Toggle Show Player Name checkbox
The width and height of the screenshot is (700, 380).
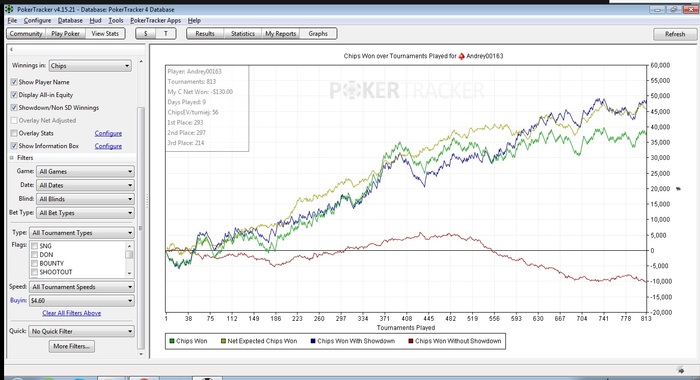(14, 82)
